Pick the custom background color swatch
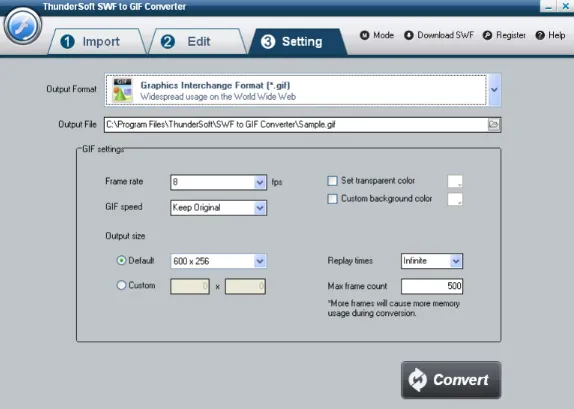This screenshot has width=574, height=409. [x=455, y=199]
